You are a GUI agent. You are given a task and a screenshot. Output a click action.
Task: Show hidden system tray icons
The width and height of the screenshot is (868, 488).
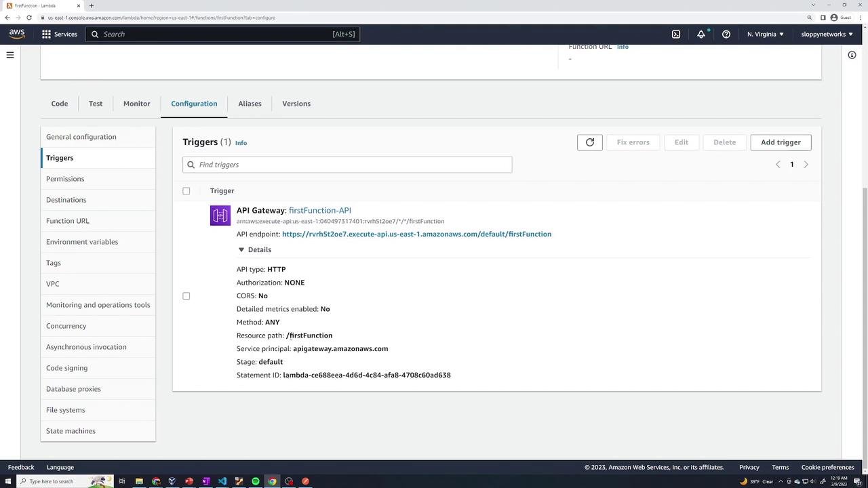coord(780,481)
